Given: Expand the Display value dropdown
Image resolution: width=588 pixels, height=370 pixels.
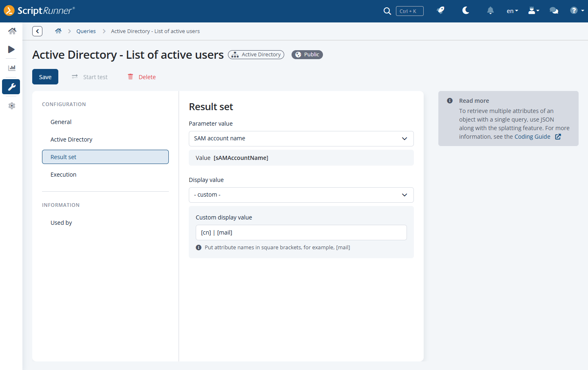Looking at the screenshot, I should coord(301,195).
